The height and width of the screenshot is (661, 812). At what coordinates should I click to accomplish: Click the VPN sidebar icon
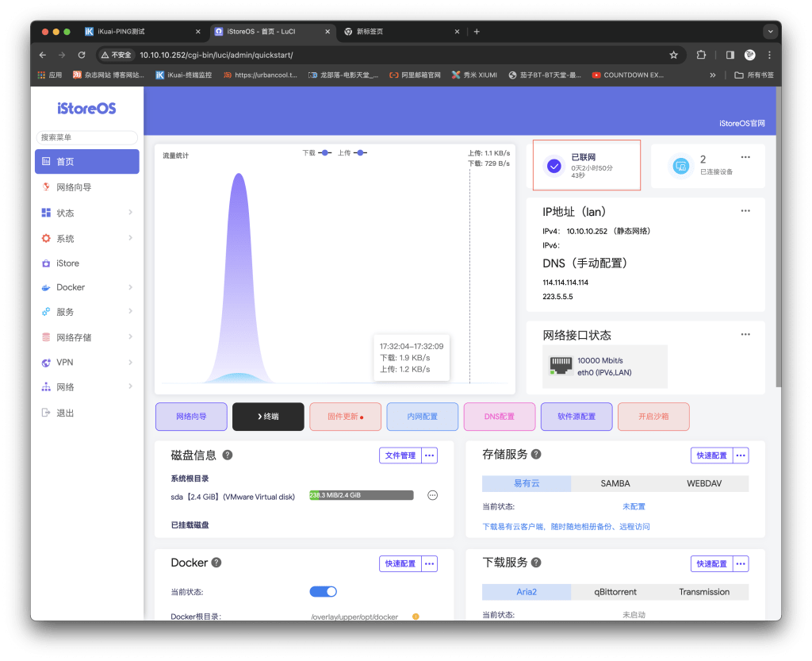tap(47, 362)
